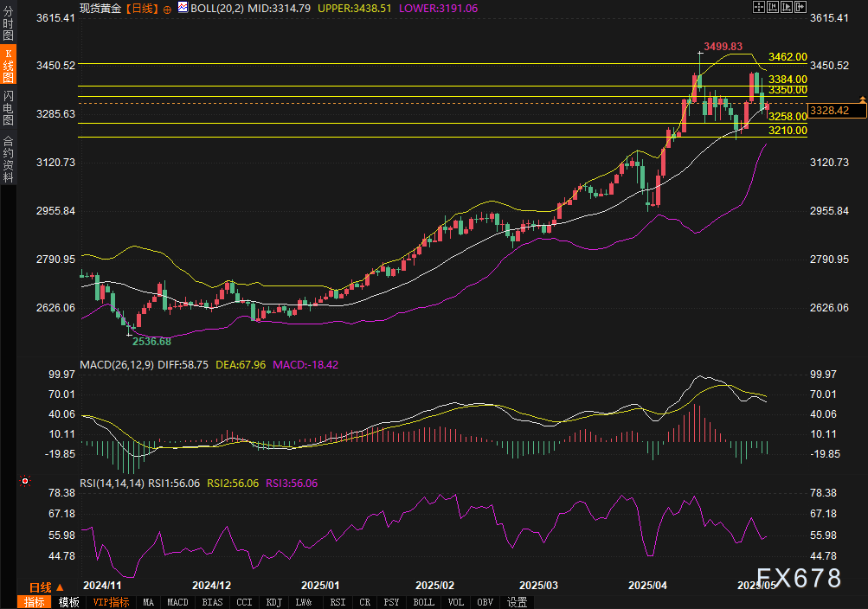Open the VIP指标 button
Viewport: 868px width, 609px height.
click(x=111, y=602)
